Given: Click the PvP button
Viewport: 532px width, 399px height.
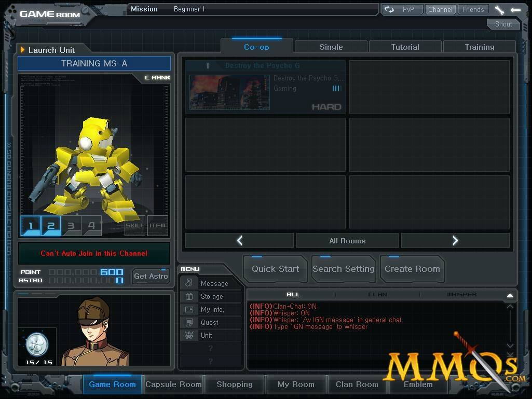Looking at the screenshot, I should (x=408, y=9).
